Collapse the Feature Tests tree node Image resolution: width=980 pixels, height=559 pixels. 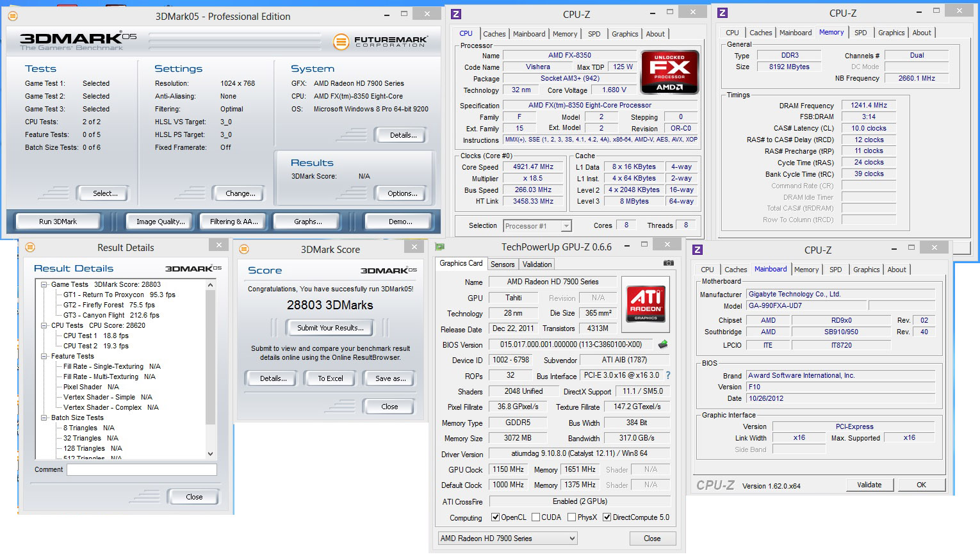(44, 356)
